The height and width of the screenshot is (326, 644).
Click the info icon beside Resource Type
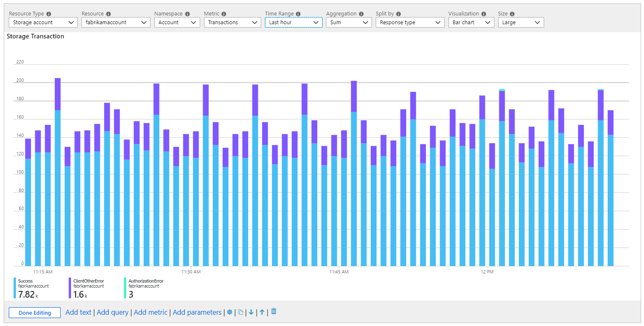coord(49,14)
